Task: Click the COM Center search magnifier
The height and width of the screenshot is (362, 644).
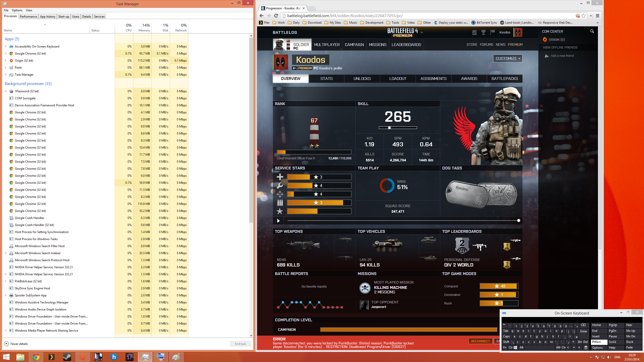Action: click(592, 31)
